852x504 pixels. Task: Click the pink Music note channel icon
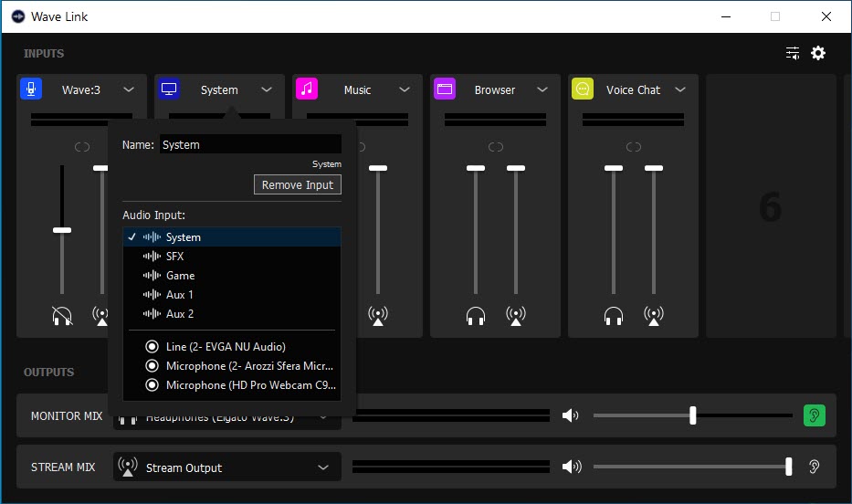pos(307,89)
